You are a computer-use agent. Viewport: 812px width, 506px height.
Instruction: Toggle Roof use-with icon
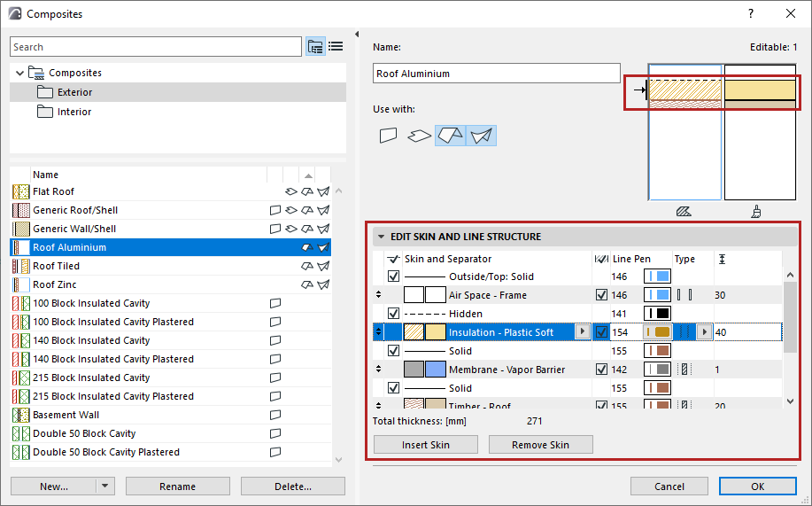(450, 136)
